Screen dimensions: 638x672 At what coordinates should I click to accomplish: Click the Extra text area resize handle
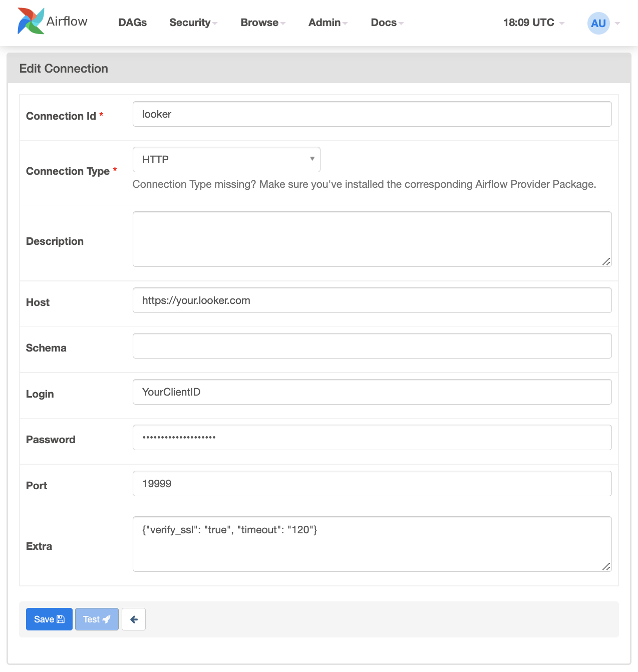click(606, 566)
